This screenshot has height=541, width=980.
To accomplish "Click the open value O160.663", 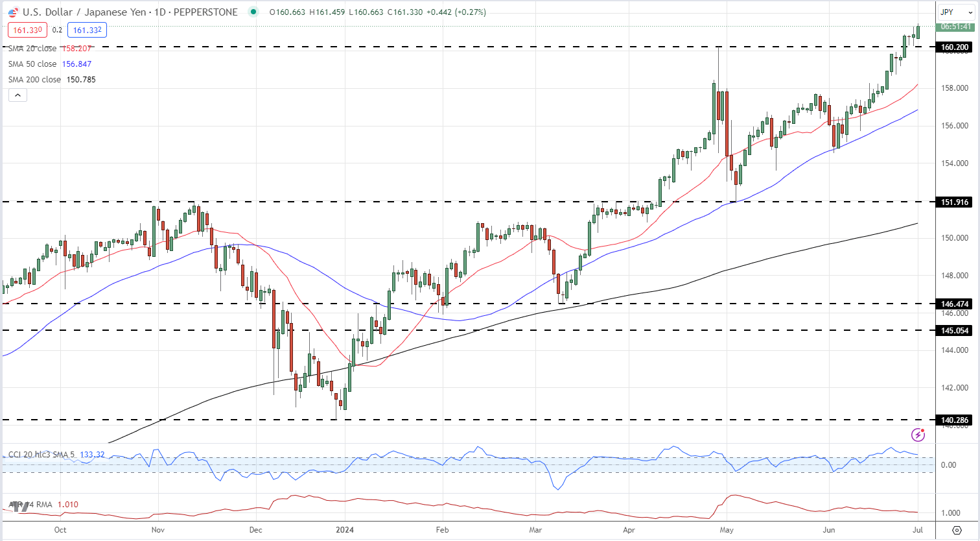I will (x=286, y=12).
